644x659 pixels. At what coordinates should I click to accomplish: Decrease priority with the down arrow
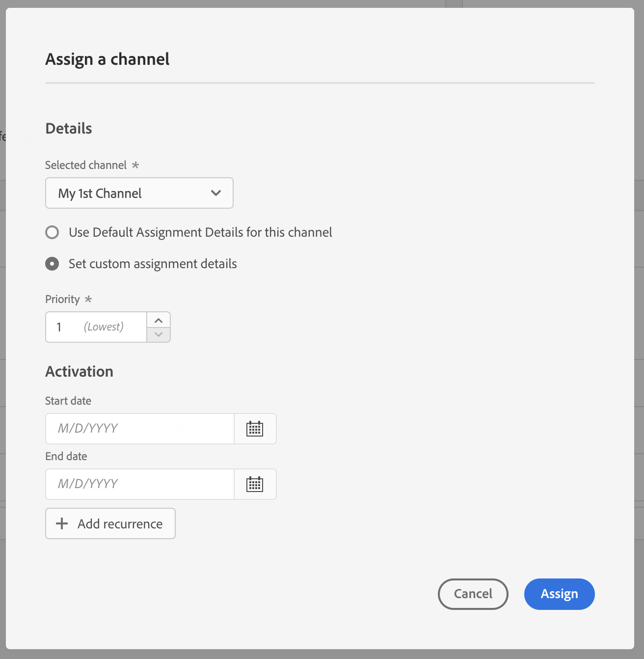pyautogui.click(x=159, y=334)
